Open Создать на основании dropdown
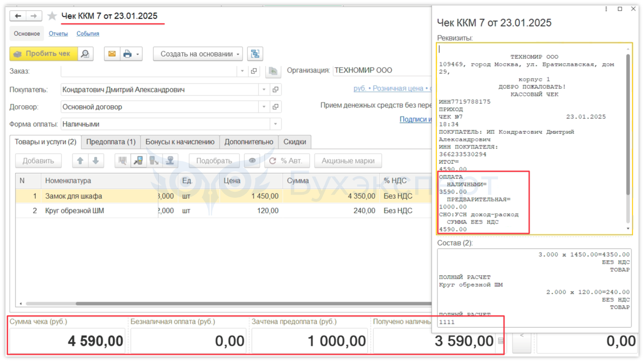The width and height of the screenshot is (644, 362). click(198, 54)
